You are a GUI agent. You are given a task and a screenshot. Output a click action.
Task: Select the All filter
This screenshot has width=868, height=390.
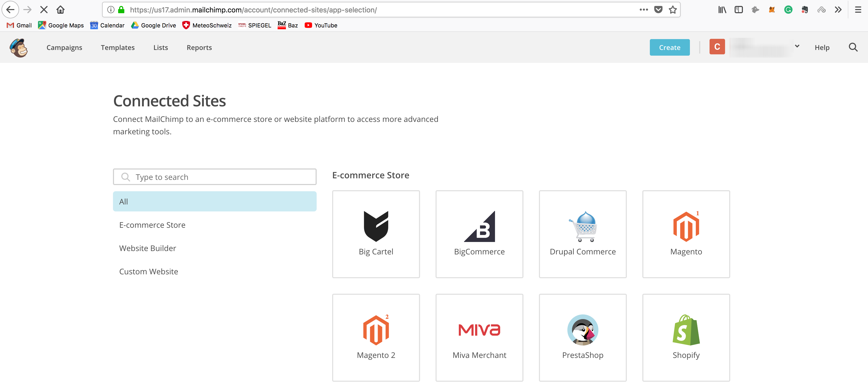(x=215, y=201)
